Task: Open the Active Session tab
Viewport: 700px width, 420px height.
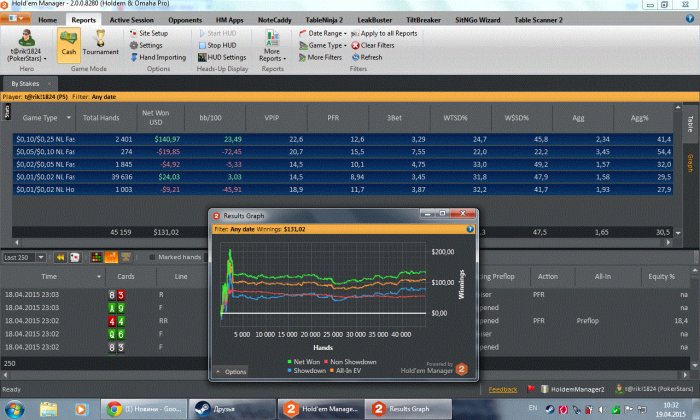Action: 132,20
